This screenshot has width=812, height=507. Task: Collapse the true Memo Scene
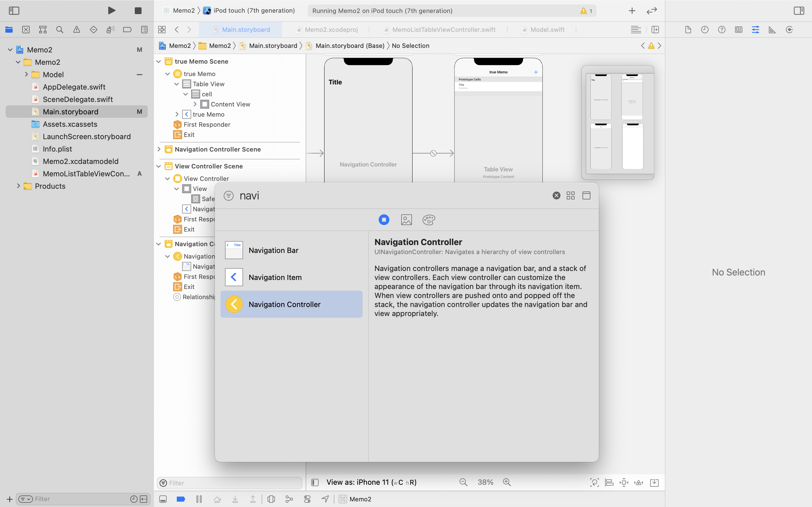[x=159, y=61]
